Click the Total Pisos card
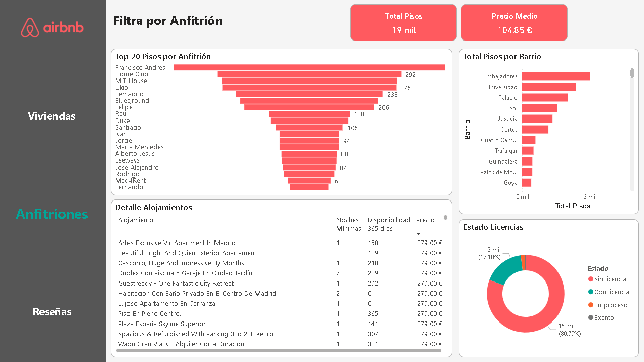644x362 pixels. click(403, 23)
